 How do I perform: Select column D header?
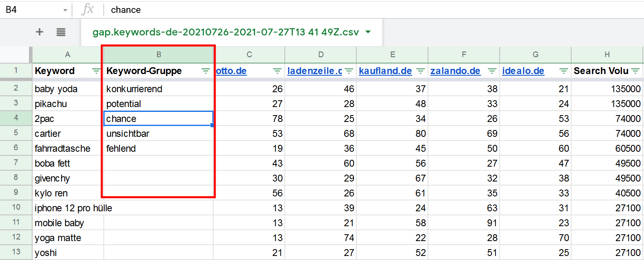click(x=321, y=55)
